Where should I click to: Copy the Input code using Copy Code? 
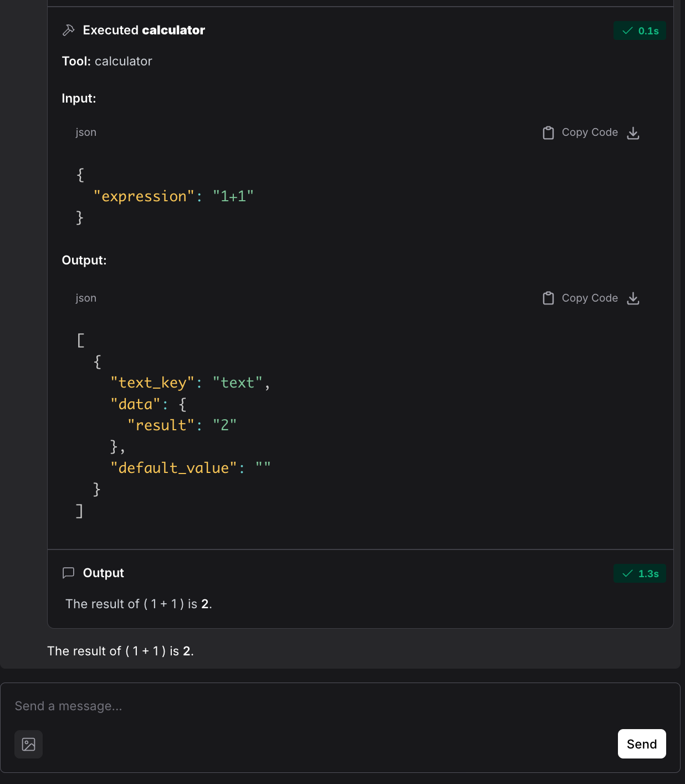[589, 133]
